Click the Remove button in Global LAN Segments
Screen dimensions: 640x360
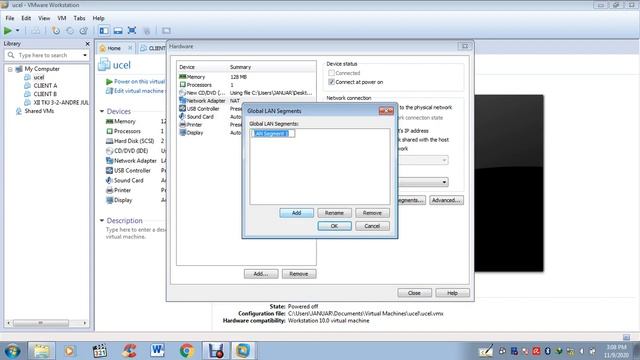(372, 213)
